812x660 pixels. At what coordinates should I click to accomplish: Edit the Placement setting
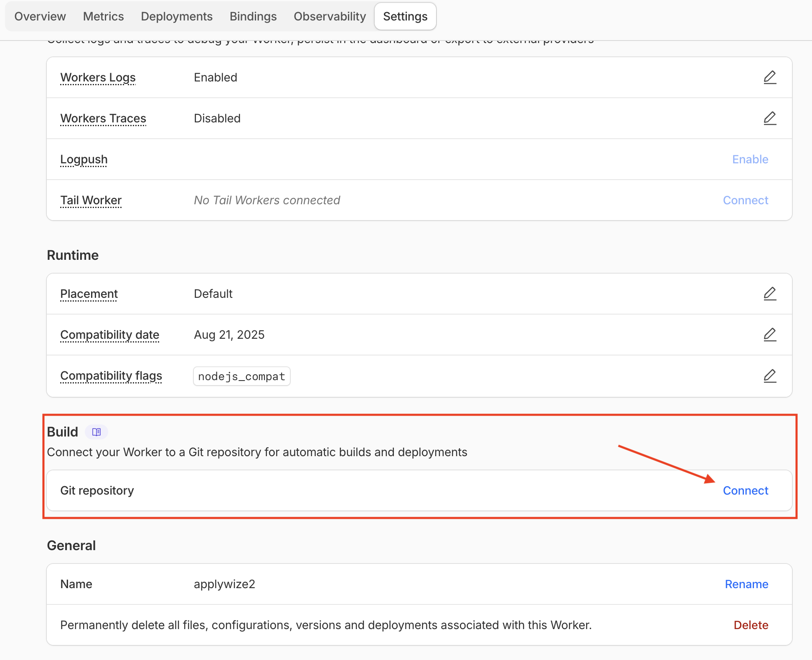pyautogui.click(x=770, y=293)
